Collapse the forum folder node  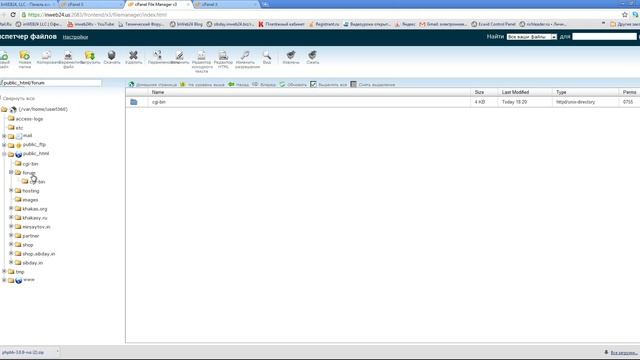11,172
